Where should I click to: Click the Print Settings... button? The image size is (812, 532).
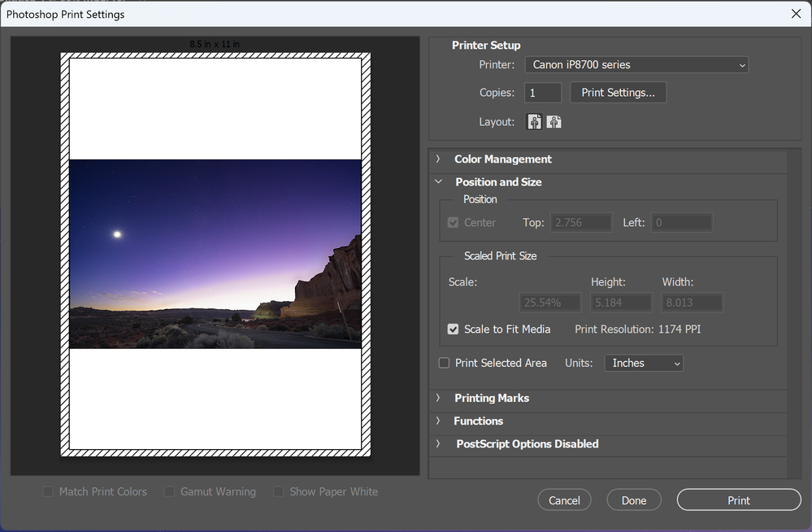[618, 93]
